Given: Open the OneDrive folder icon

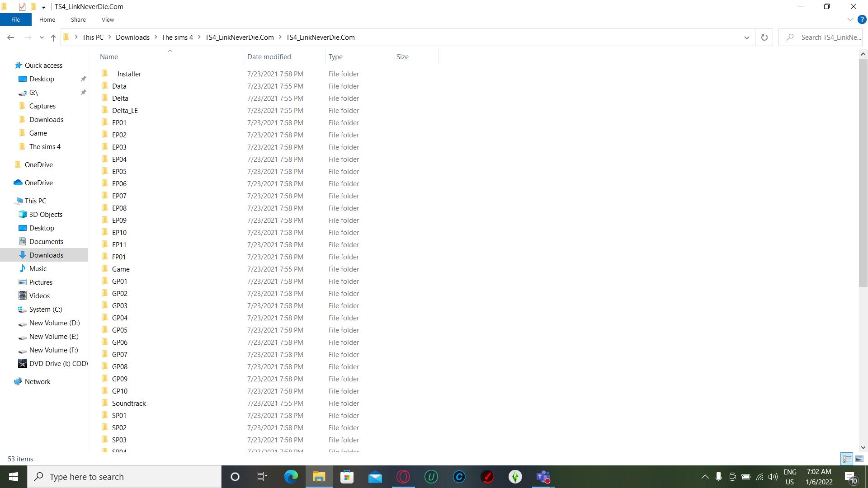Looking at the screenshot, I should (x=38, y=164).
